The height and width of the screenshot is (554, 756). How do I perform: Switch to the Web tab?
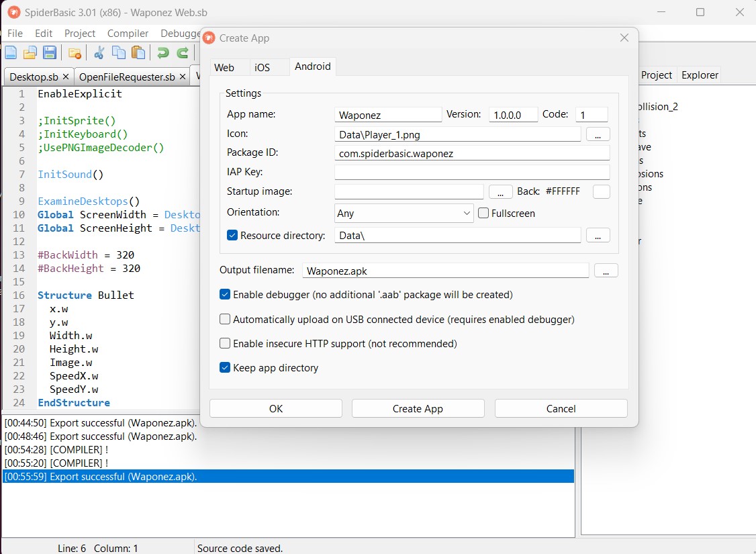point(224,68)
